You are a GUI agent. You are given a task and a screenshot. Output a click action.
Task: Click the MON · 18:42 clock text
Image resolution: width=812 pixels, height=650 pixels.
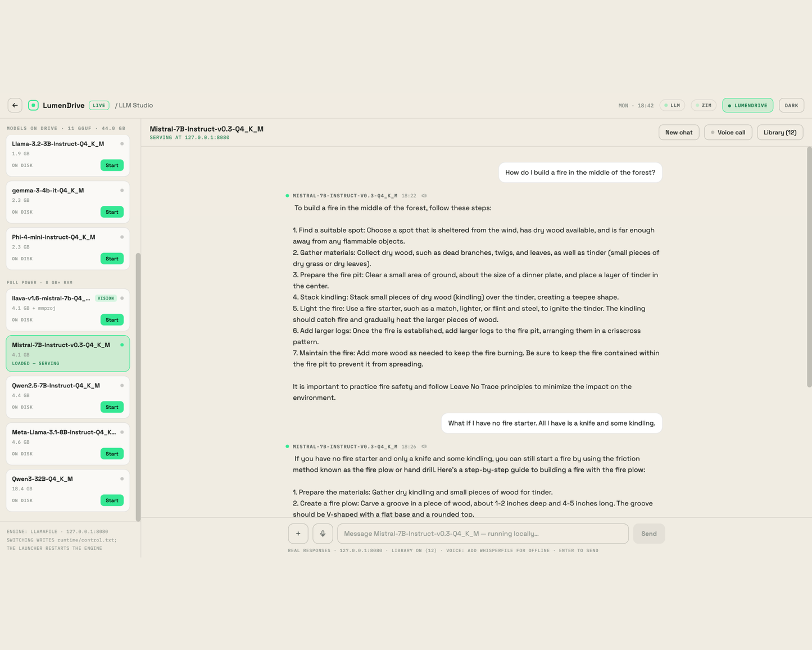(x=636, y=106)
